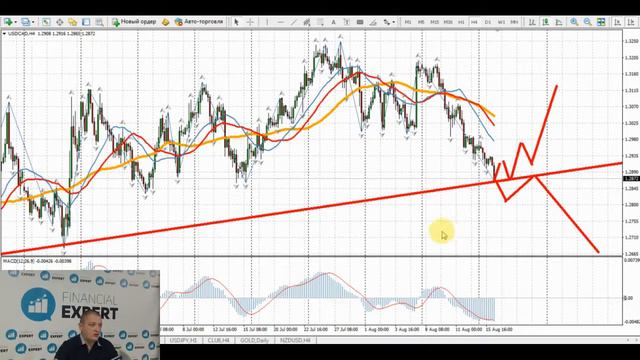This screenshot has width=640, height=360.
Task: Open the New chart dropdown arrow
Action: tap(16, 22)
